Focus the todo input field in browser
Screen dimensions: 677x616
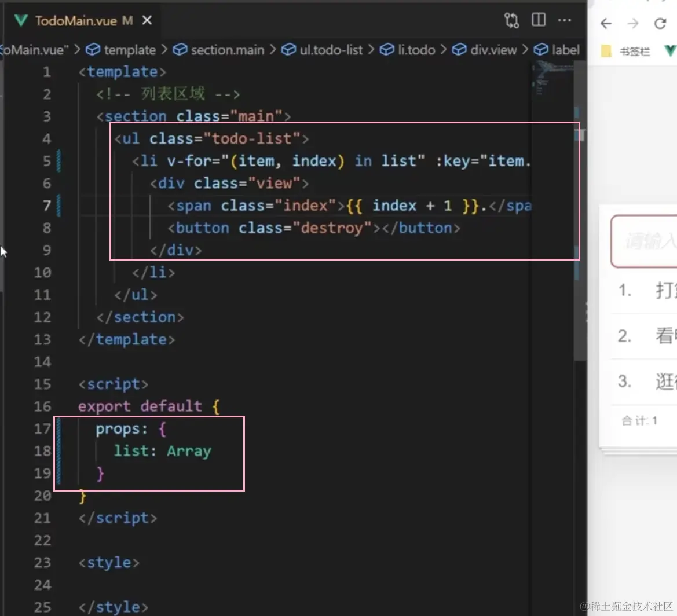pyautogui.click(x=644, y=241)
